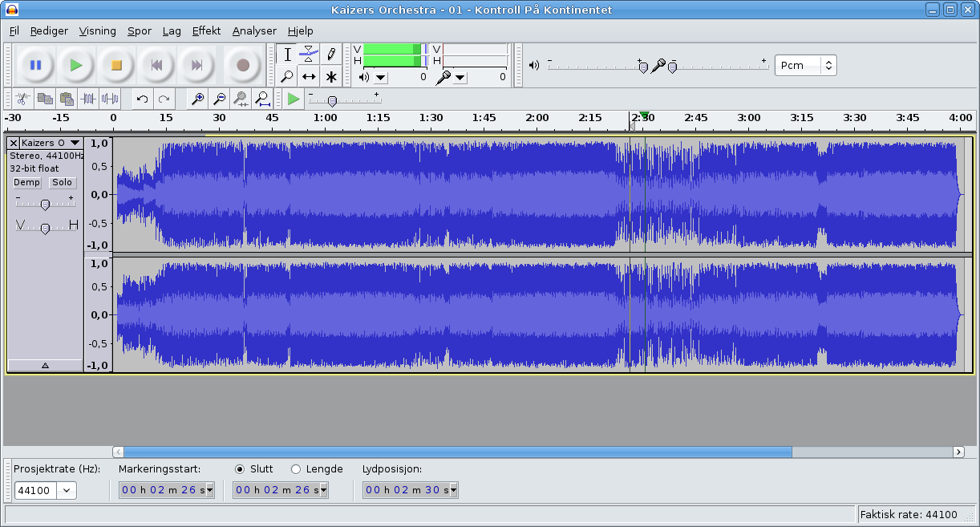
Task: Adjust the track pan V-H slider
Action: tap(45, 228)
